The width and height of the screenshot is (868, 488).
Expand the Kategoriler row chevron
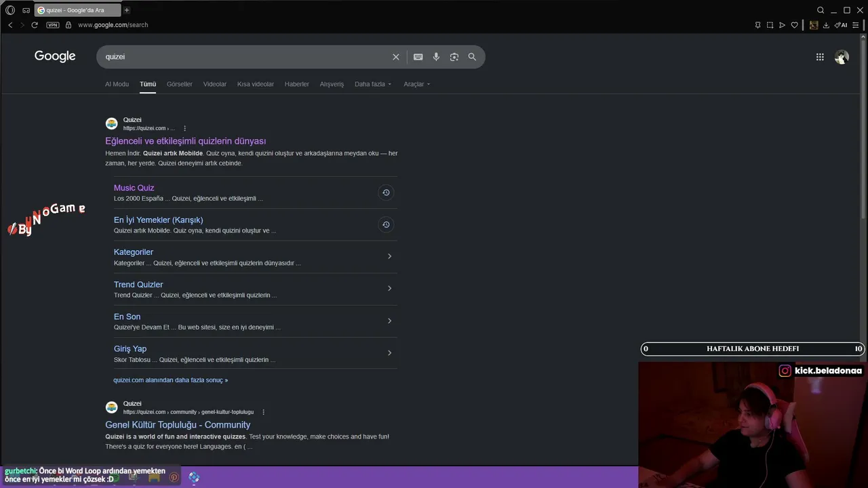[389, 256]
